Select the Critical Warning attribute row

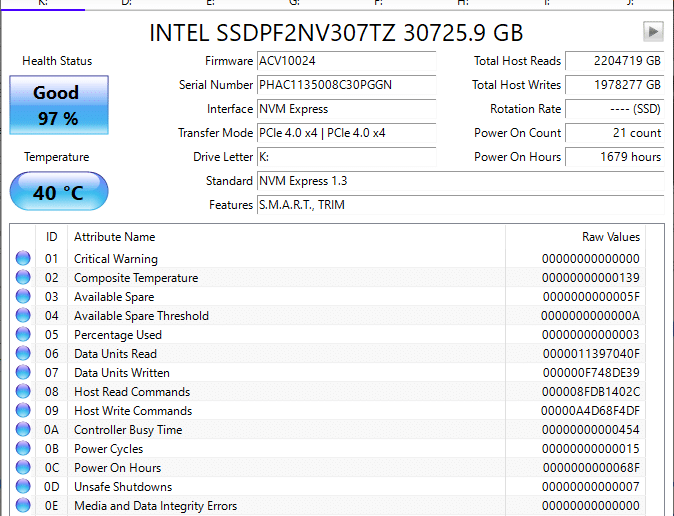coord(328,258)
